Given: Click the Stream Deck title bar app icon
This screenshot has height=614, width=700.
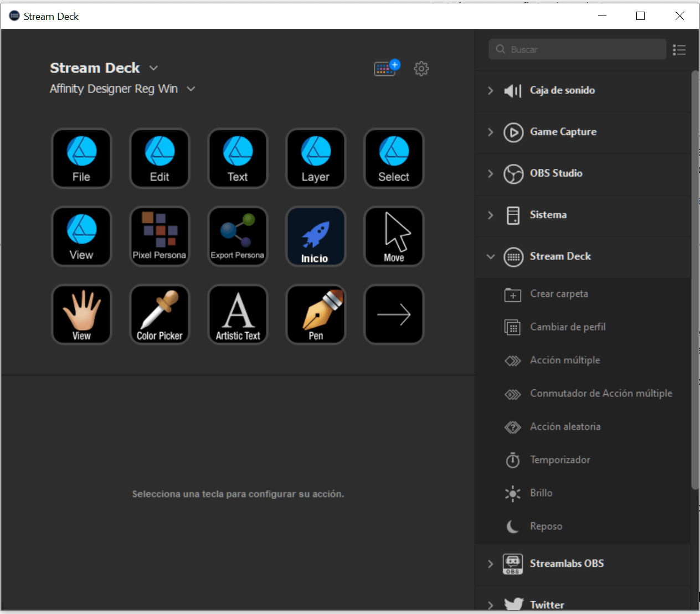Looking at the screenshot, I should 14,16.
